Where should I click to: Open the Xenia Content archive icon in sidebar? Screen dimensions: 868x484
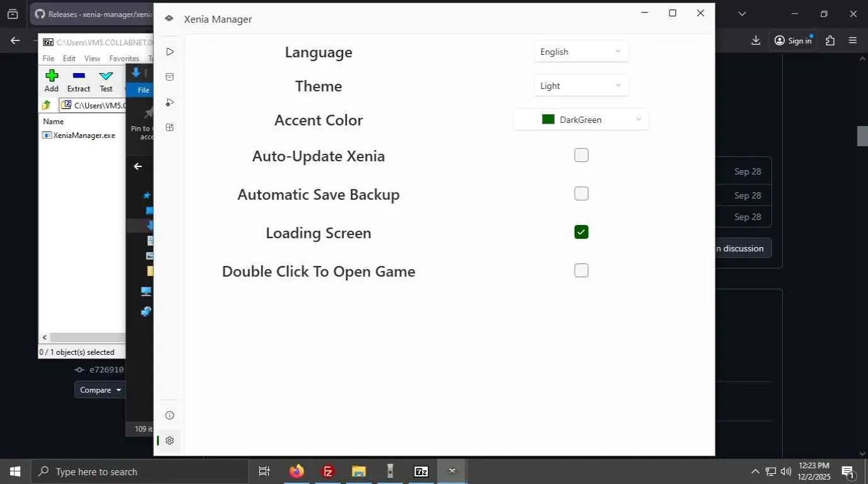(x=170, y=77)
